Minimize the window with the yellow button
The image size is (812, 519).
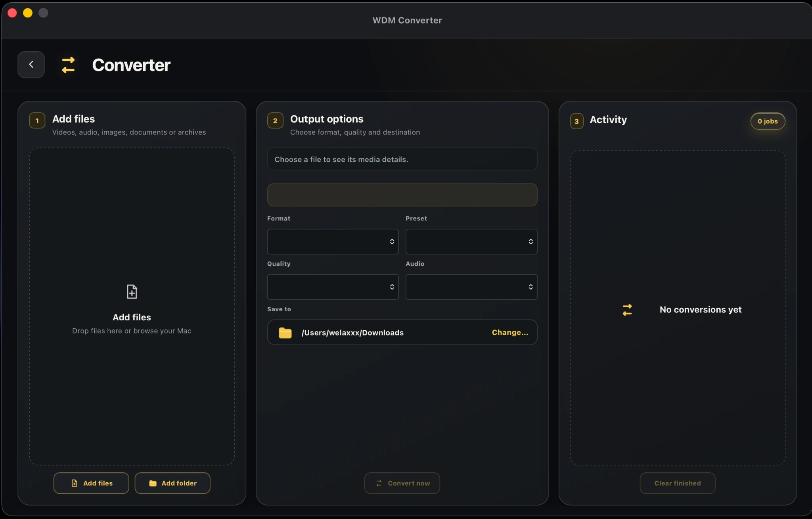28,13
